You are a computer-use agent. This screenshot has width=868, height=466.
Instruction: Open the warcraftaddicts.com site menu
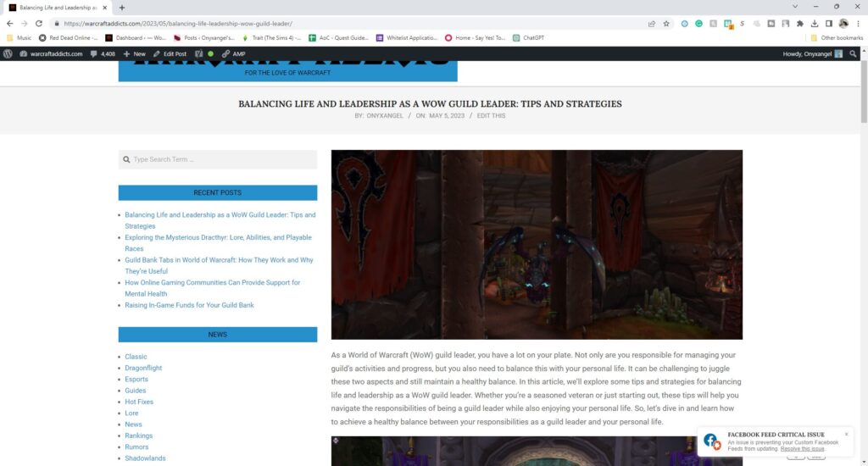click(x=51, y=53)
